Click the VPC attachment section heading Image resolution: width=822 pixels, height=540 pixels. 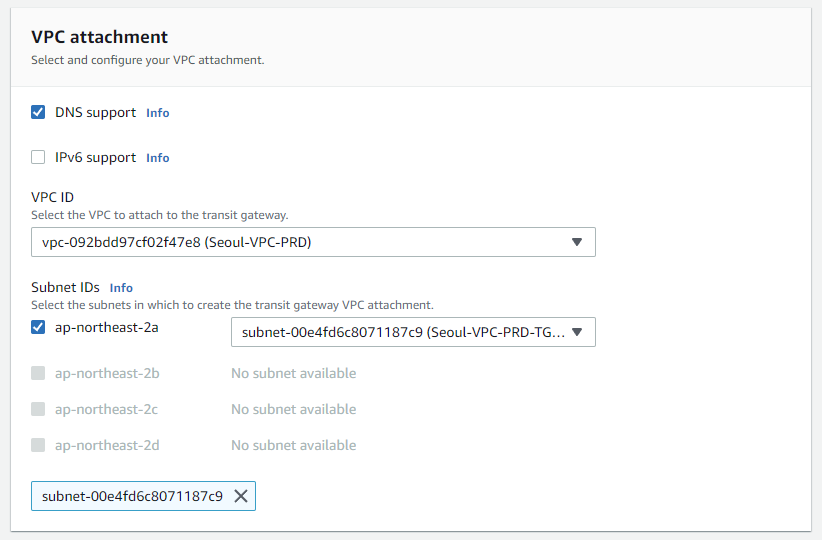click(x=100, y=37)
